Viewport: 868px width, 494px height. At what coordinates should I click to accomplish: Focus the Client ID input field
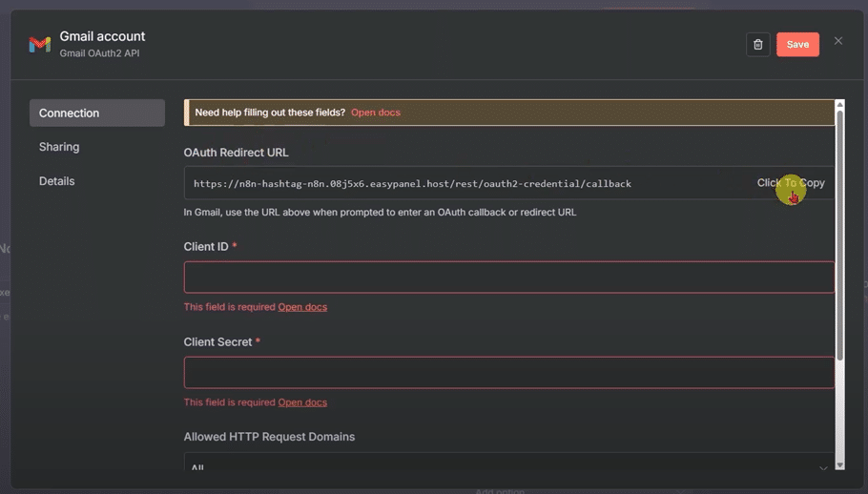pyautogui.click(x=508, y=278)
